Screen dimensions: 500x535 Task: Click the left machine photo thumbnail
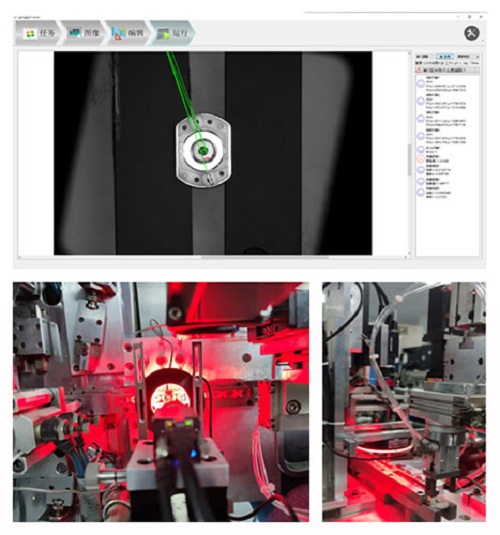click(161, 402)
